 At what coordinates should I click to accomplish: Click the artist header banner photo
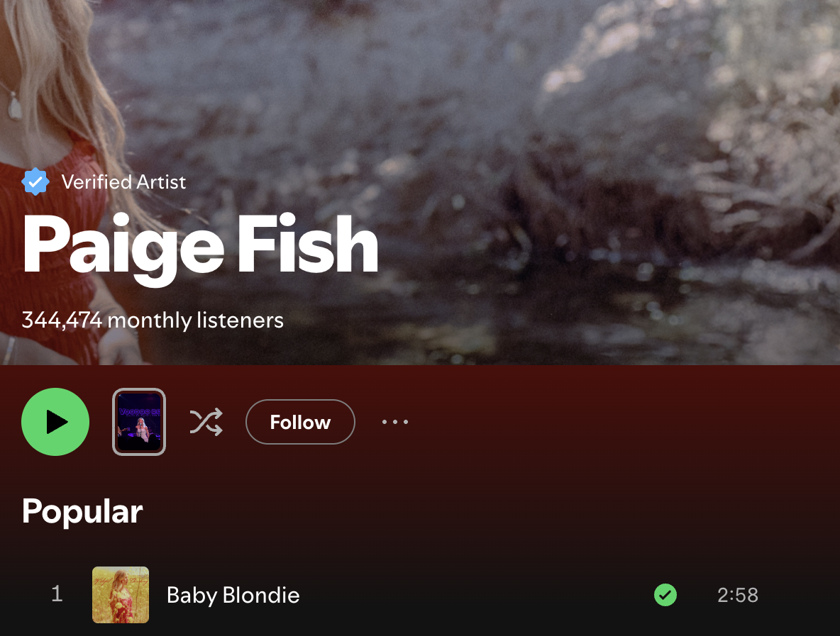coord(420,182)
